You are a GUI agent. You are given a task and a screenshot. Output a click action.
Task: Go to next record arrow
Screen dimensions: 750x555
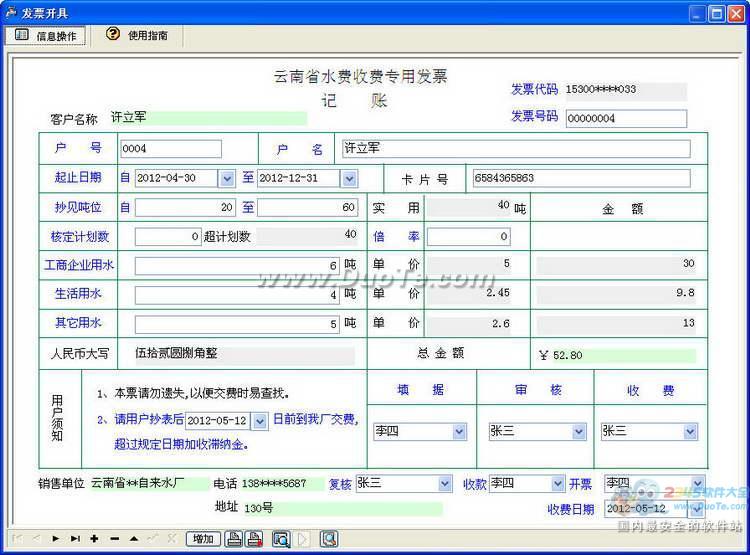pos(56,539)
